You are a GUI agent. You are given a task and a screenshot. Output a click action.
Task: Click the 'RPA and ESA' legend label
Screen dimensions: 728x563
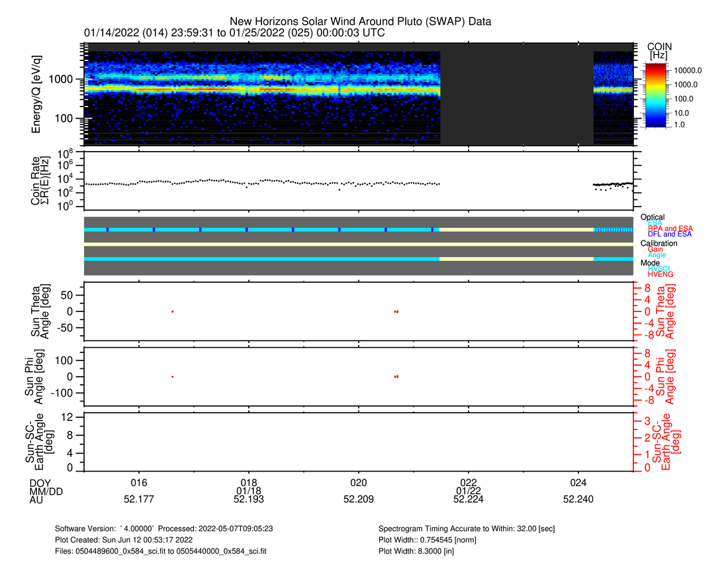(x=670, y=229)
